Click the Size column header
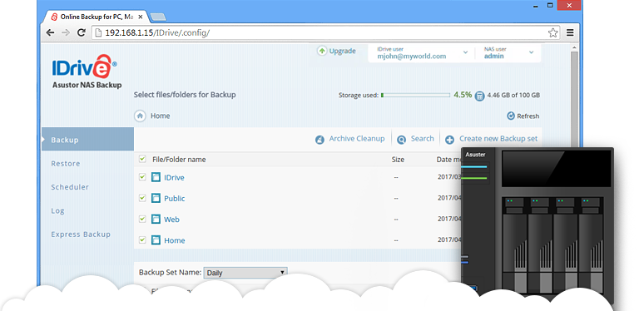644x311 pixels. [x=398, y=159]
